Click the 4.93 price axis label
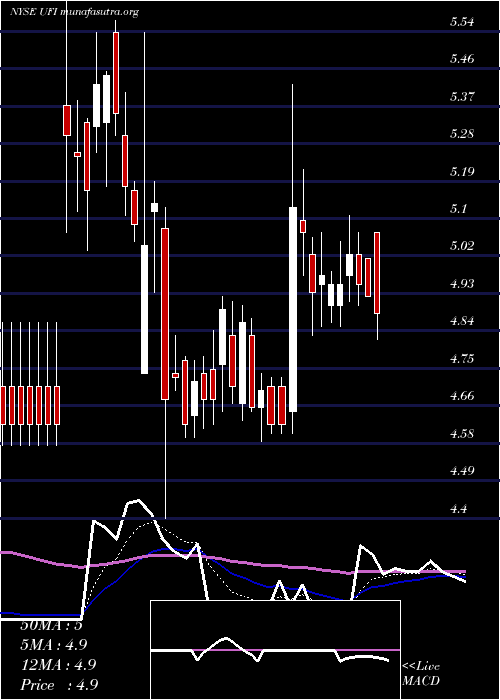The image size is (500, 700). click(462, 283)
